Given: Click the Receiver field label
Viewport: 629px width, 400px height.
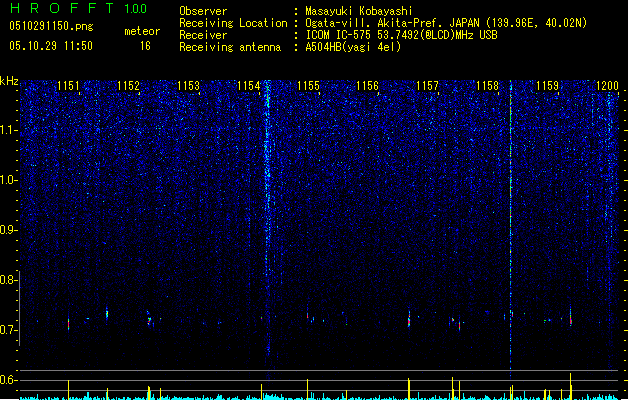Looking at the screenshot, I should tap(203, 35).
